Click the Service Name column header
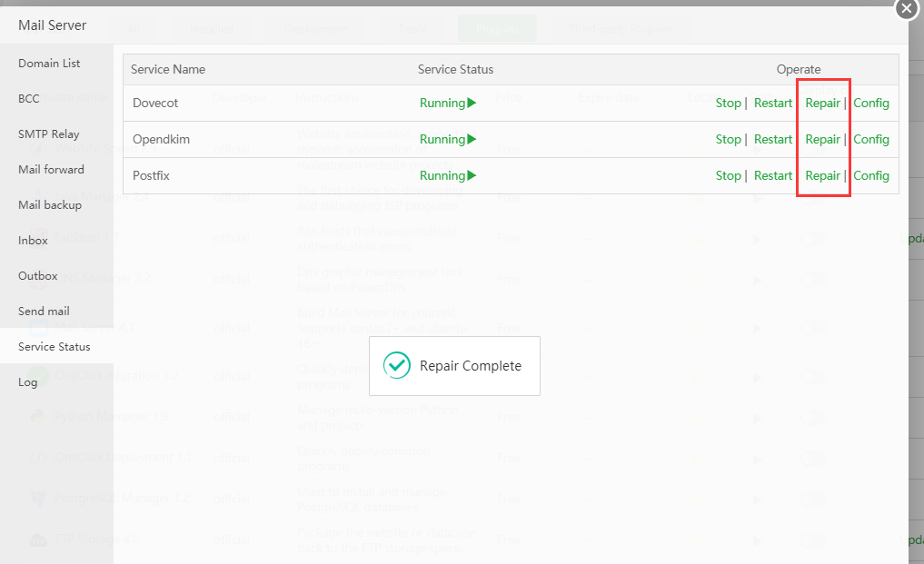This screenshot has width=924, height=564. (x=168, y=69)
